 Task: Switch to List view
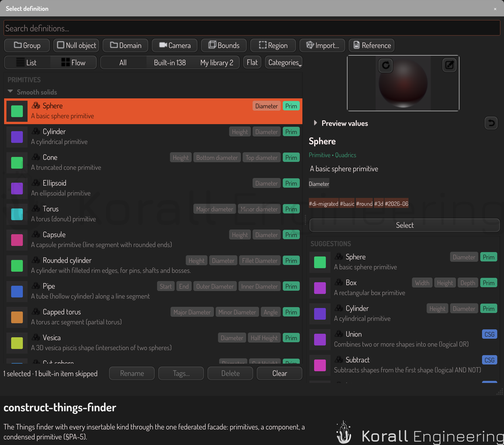(27, 62)
